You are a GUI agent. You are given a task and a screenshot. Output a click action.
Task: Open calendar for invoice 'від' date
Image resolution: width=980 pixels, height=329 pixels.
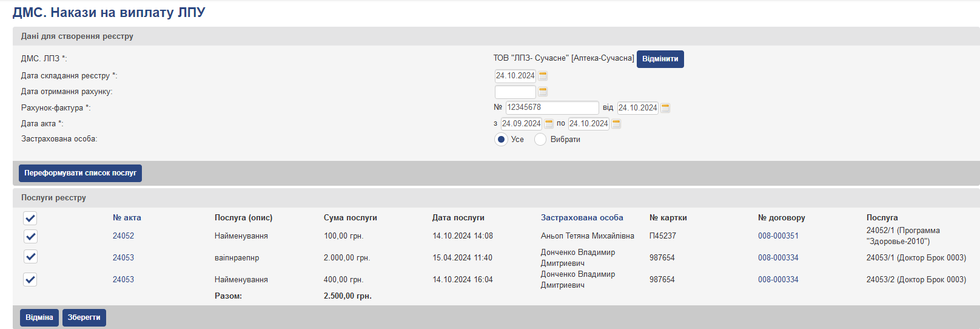tap(665, 108)
